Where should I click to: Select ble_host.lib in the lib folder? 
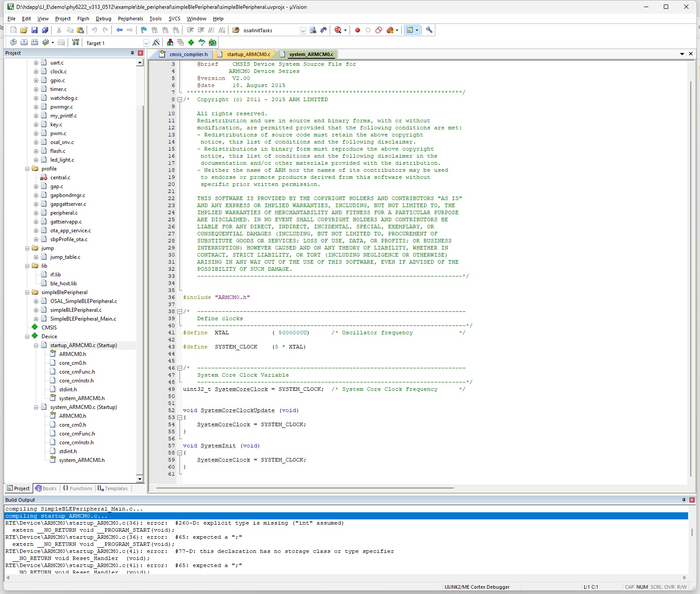tap(64, 284)
